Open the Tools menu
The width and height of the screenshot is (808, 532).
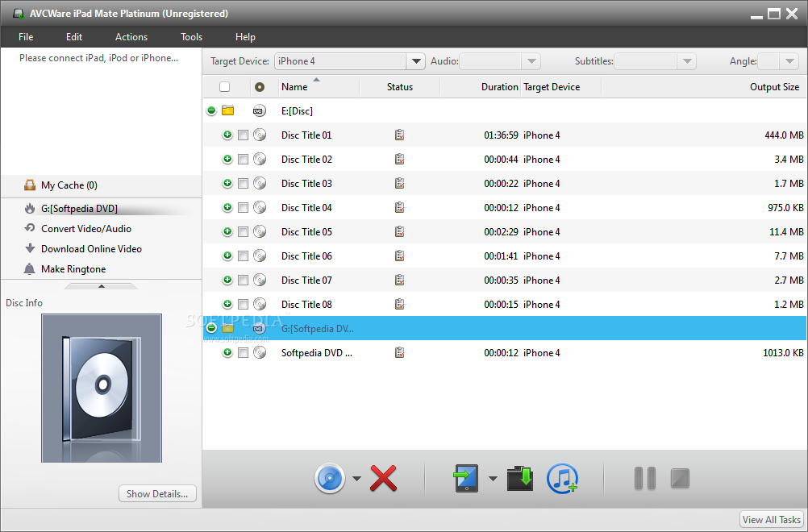pos(191,37)
